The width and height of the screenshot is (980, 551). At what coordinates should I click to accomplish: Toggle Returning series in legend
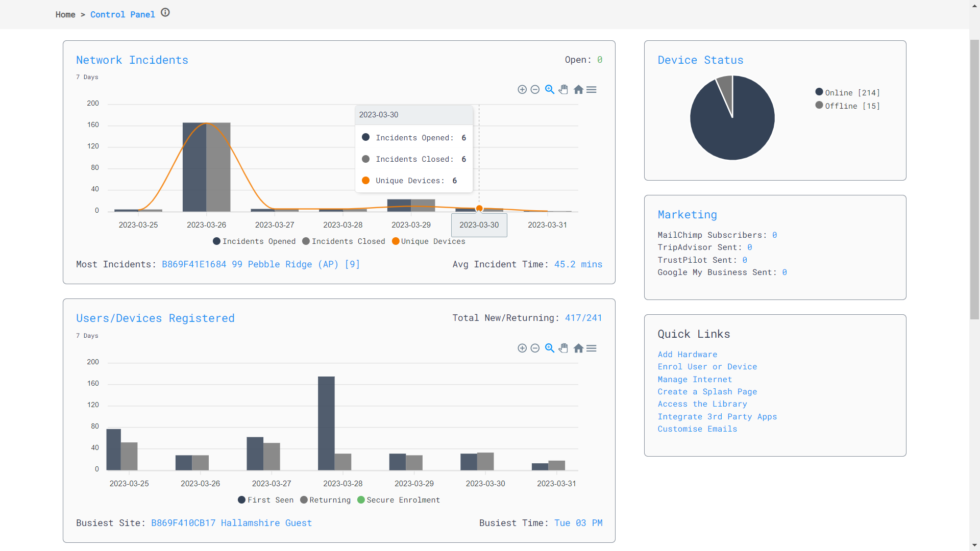tap(326, 500)
